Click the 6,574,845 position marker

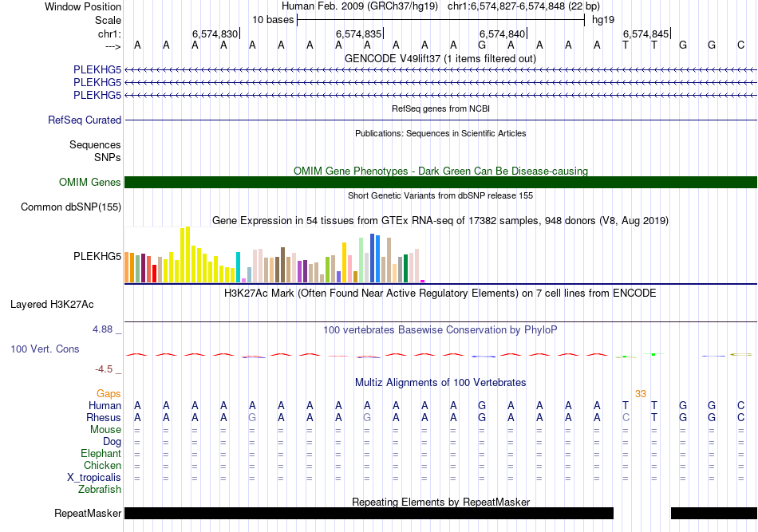point(645,33)
